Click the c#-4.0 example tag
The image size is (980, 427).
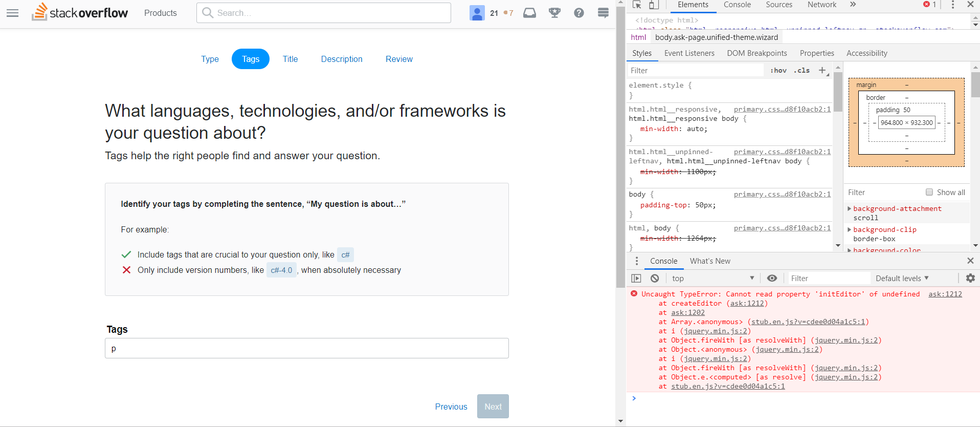(281, 270)
